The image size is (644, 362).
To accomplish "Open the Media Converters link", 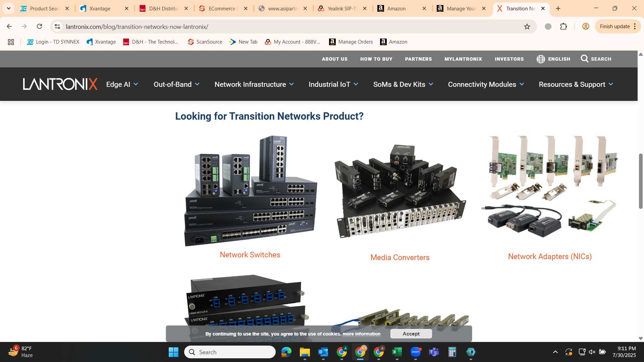I will pos(400,257).
